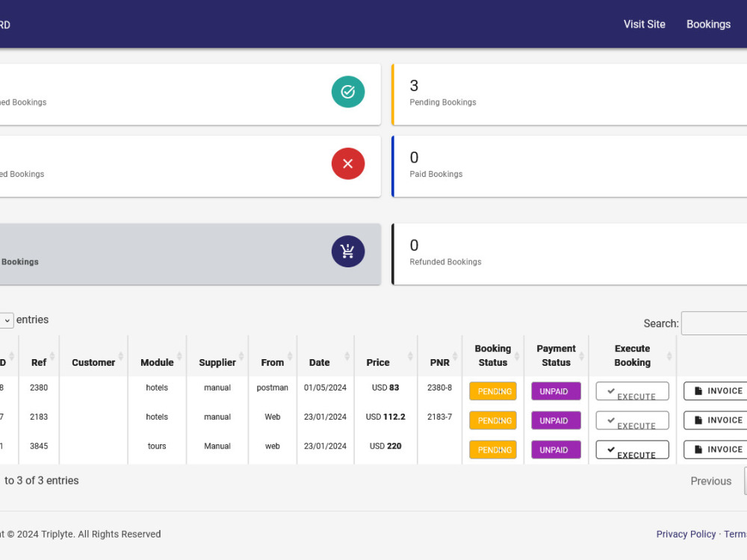
Task: Open Bookings in the top navigation
Action: pos(708,25)
